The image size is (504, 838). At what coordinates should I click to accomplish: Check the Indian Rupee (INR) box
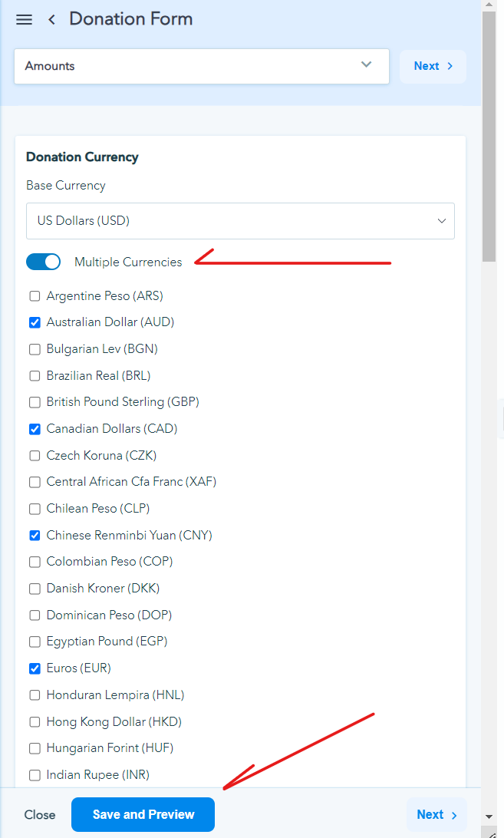click(x=35, y=775)
